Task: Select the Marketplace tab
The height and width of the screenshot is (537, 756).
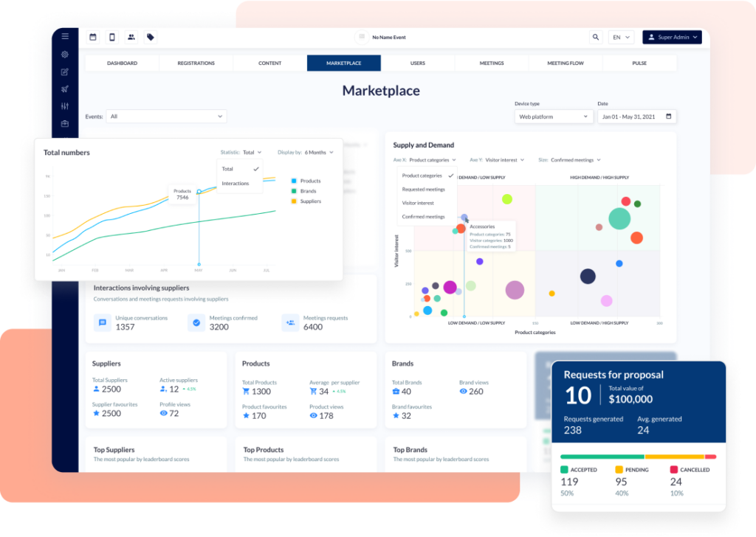Action: pyautogui.click(x=344, y=63)
